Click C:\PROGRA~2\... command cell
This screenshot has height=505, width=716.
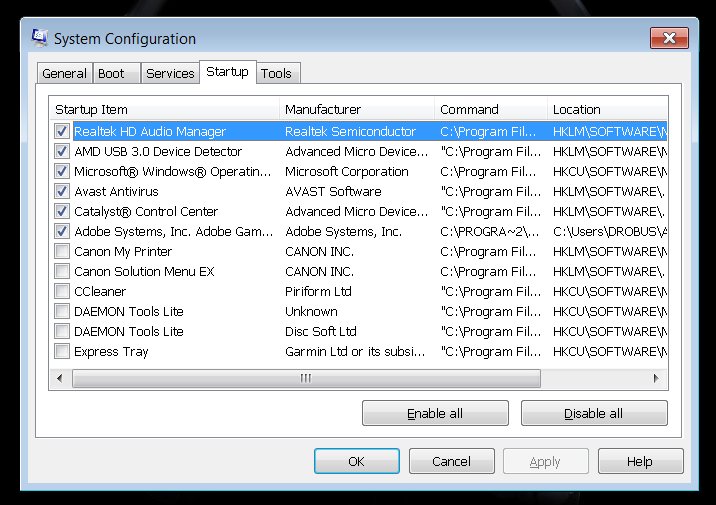(x=490, y=231)
